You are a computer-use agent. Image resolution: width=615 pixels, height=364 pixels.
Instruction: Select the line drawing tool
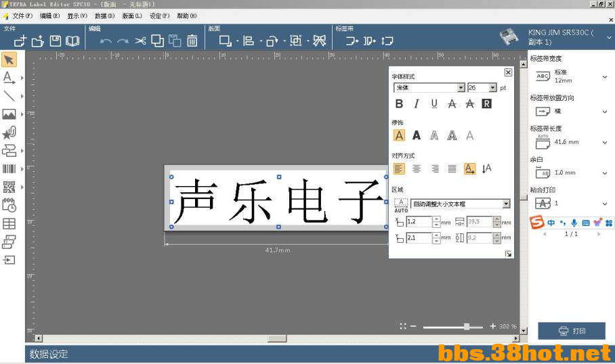click(9, 96)
